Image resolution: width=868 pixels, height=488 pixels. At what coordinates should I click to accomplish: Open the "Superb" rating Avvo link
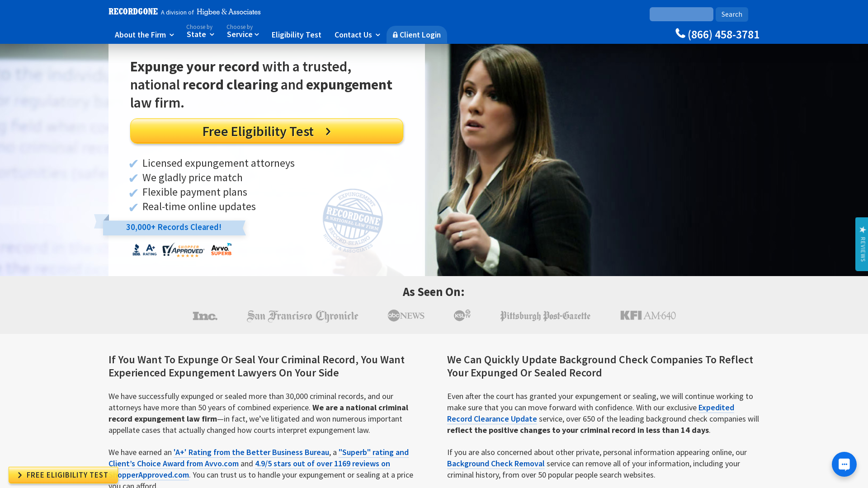pyautogui.click(x=373, y=452)
